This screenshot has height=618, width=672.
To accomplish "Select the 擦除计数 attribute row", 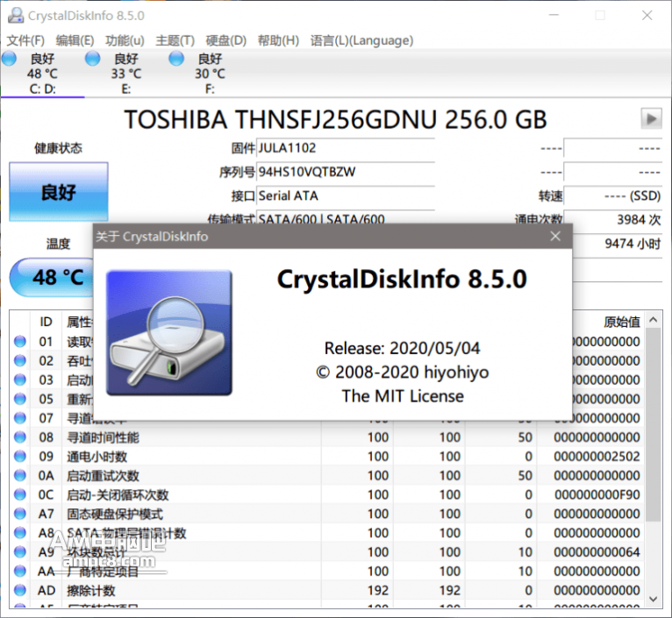I will tap(327, 591).
